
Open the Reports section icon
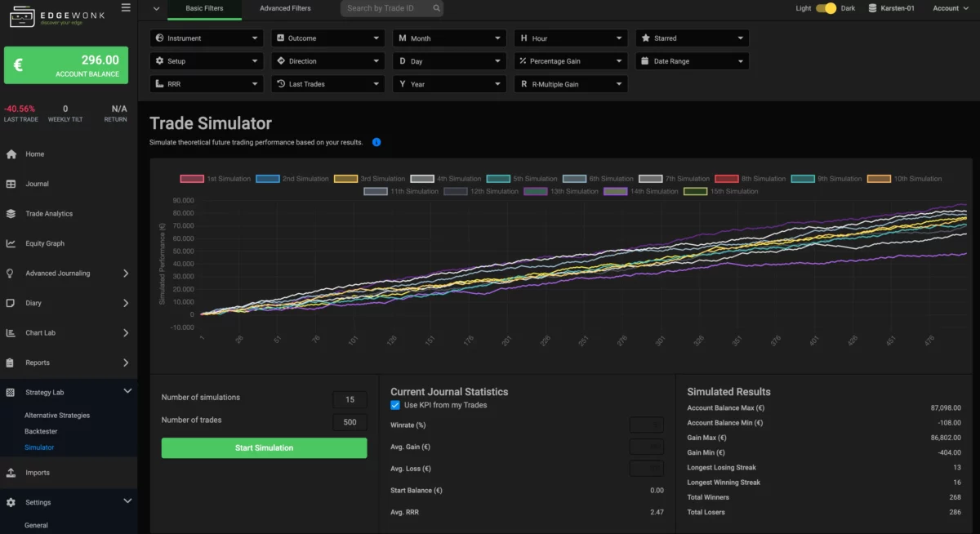click(10, 363)
